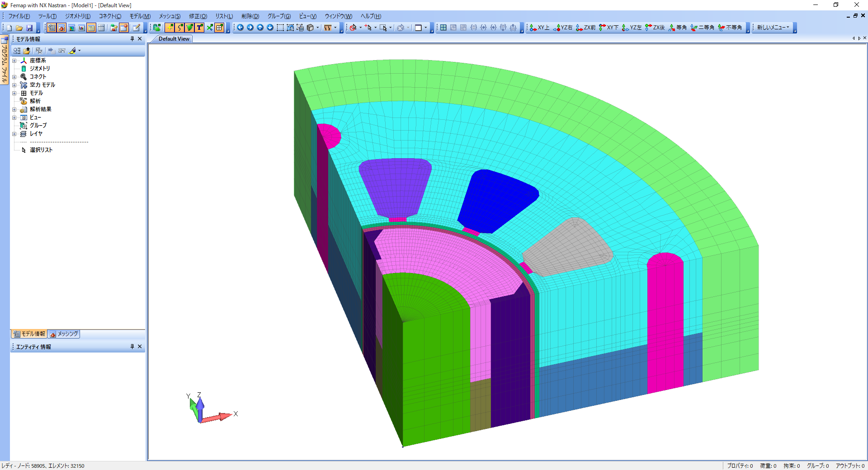Image resolution: width=868 pixels, height=470 pixels.
Task: Expand the 解析結果 tree node
Action: (x=14, y=109)
